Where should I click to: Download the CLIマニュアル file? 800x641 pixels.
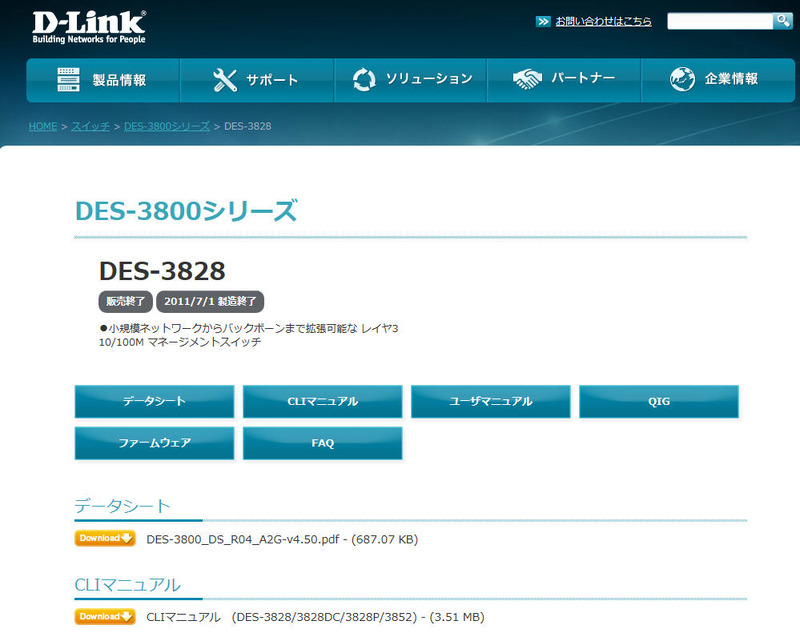point(105,617)
